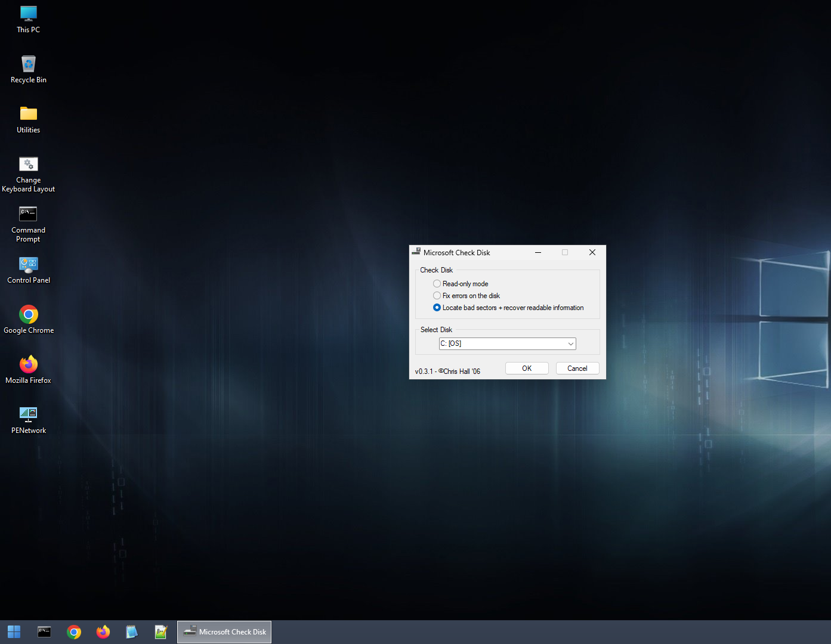Choose the Fix errors on the disk option
831x644 pixels.
coord(437,296)
